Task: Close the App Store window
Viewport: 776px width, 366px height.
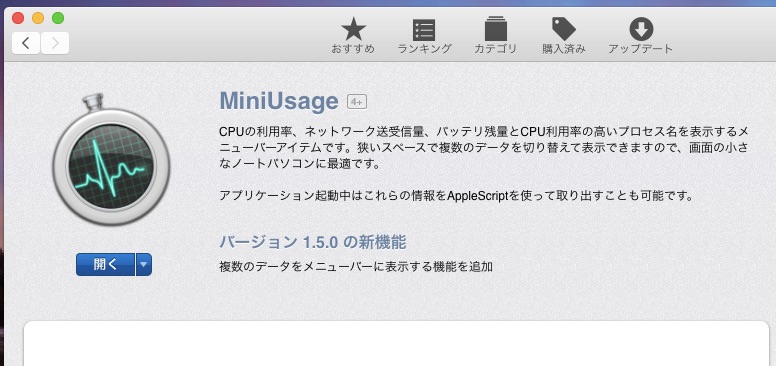Action: point(18,18)
